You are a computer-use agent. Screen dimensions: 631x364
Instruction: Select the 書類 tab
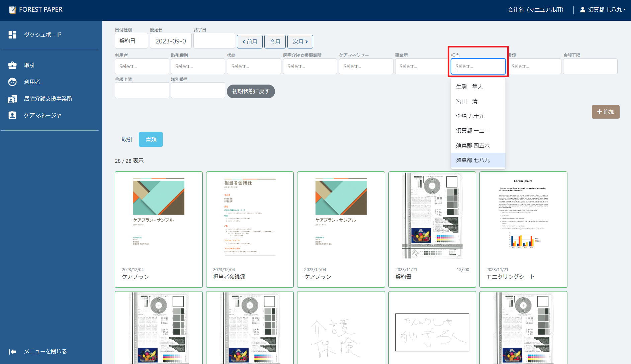click(151, 139)
